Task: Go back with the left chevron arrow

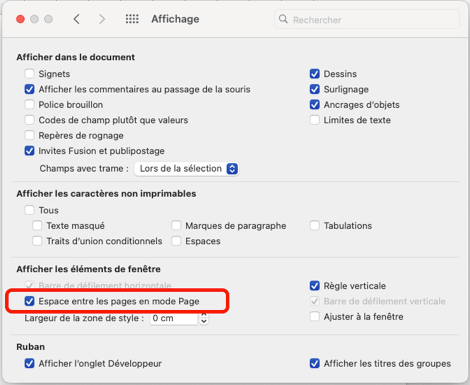Action: tap(77, 19)
